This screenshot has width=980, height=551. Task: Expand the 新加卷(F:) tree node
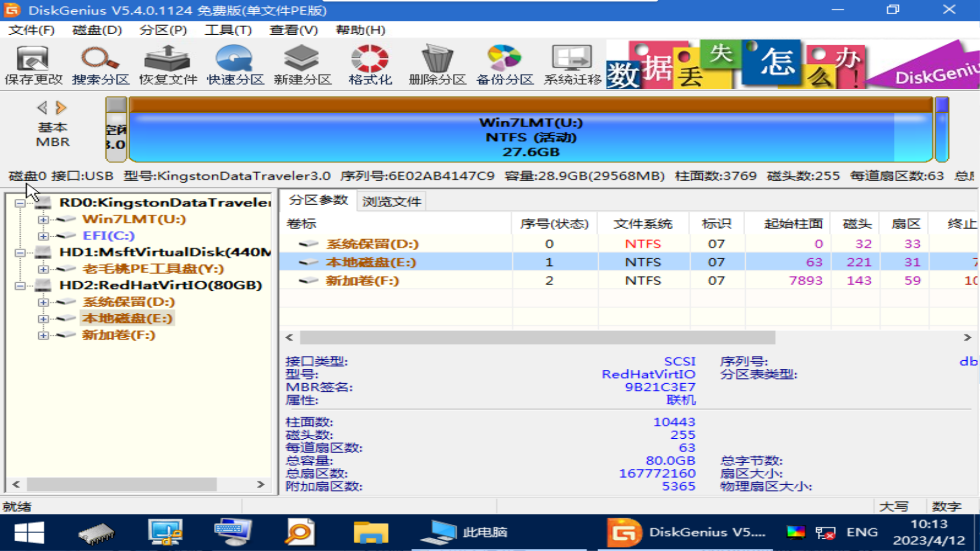coord(43,336)
